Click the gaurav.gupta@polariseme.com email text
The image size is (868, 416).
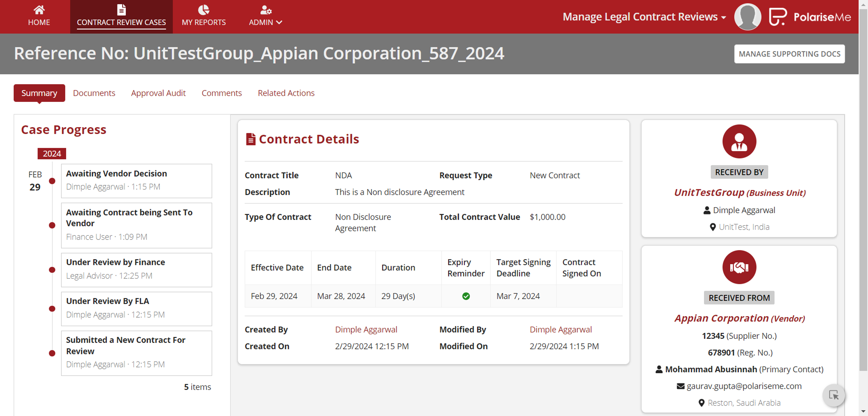744,386
